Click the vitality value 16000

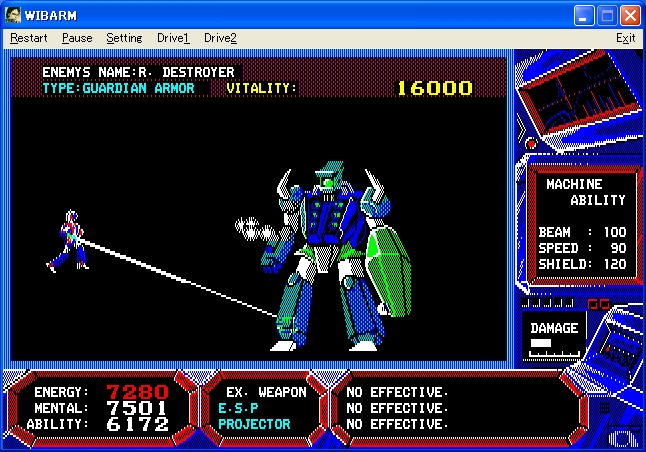coord(435,88)
